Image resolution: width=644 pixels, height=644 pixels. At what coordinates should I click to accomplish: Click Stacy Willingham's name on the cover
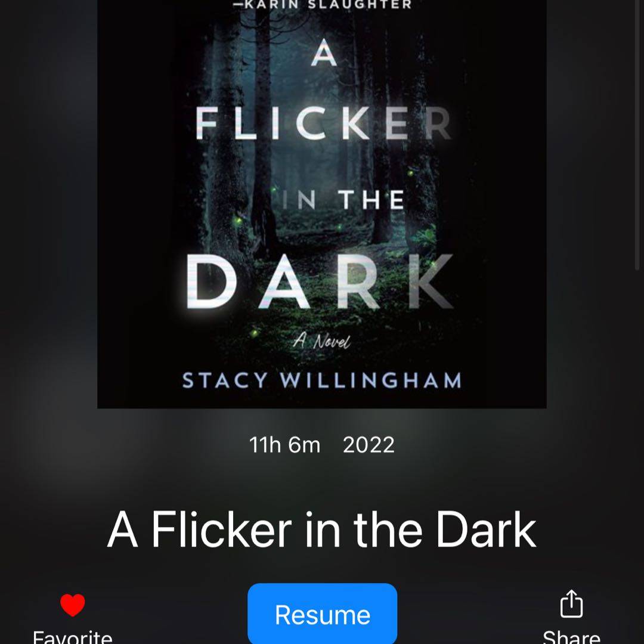321,380
